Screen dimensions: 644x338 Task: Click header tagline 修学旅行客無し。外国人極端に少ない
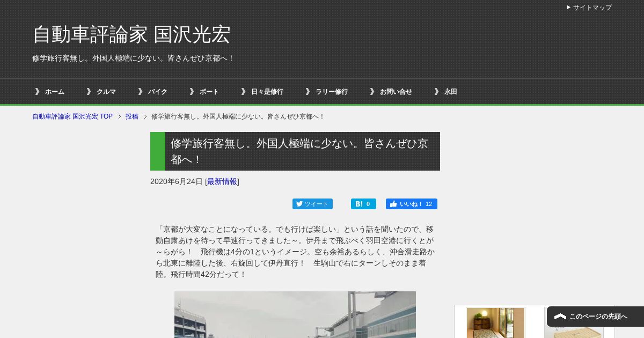[133, 58]
